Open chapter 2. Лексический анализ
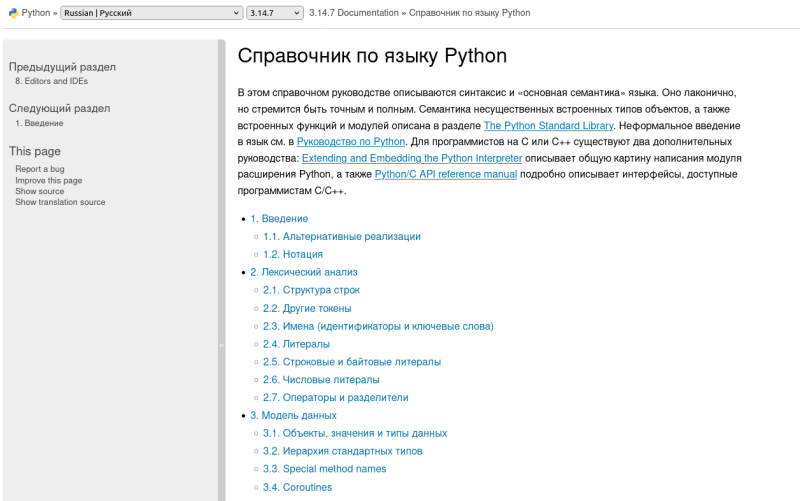The height and width of the screenshot is (501, 800). tap(304, 272)
